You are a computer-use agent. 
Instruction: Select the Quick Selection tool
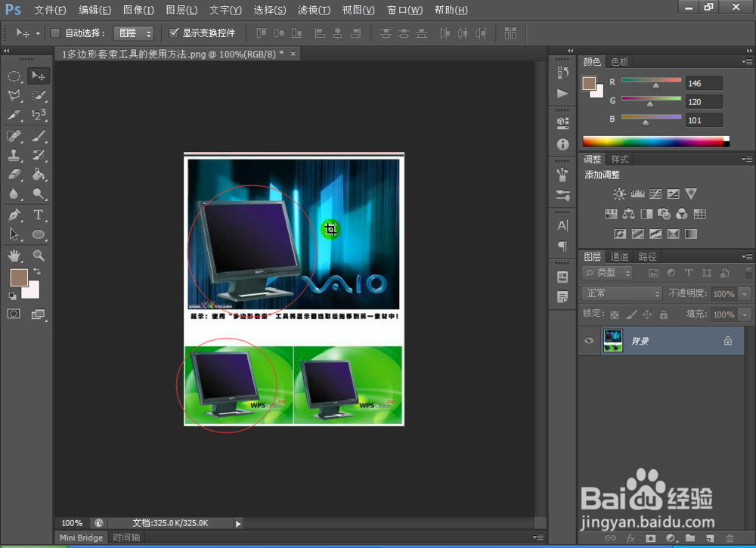point(38,95)
